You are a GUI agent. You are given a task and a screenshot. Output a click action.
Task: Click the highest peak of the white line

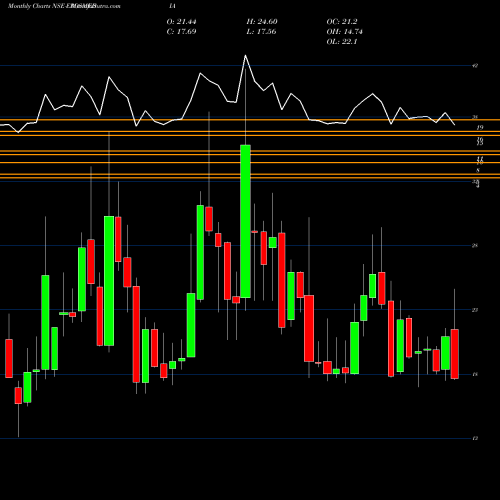(x=246, y=56)
